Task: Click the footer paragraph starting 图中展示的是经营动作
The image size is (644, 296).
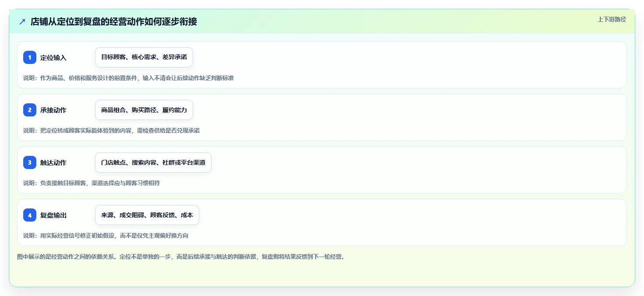Action: coord(181,257)
